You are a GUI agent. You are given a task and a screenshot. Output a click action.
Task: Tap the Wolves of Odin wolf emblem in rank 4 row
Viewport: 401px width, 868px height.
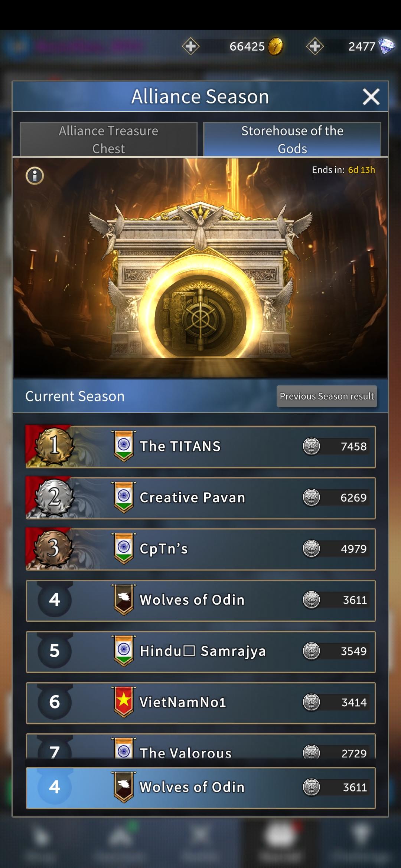point(124,599)
